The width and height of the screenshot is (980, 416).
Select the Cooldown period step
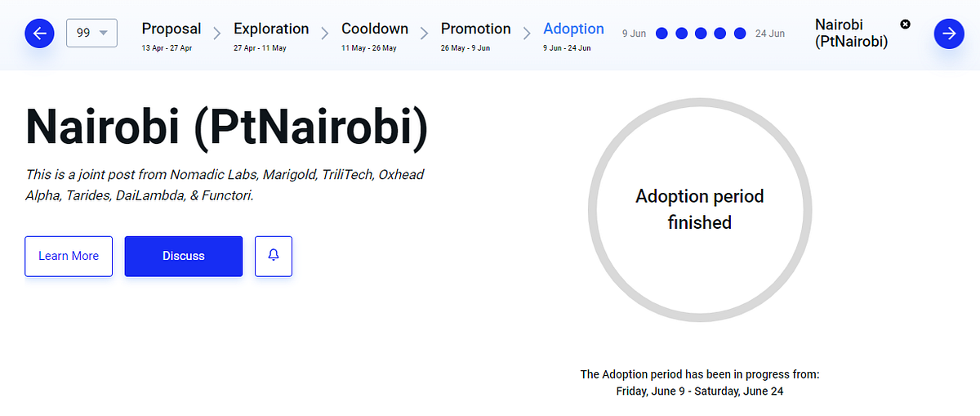pyautogui.click(x=375, y=35)
